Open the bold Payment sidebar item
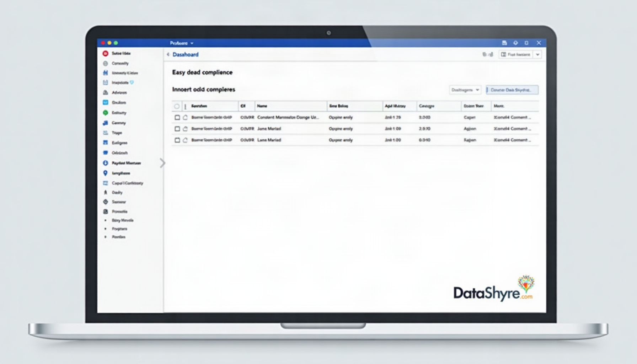Screen dimensions: 637x364 coord(126,163)
